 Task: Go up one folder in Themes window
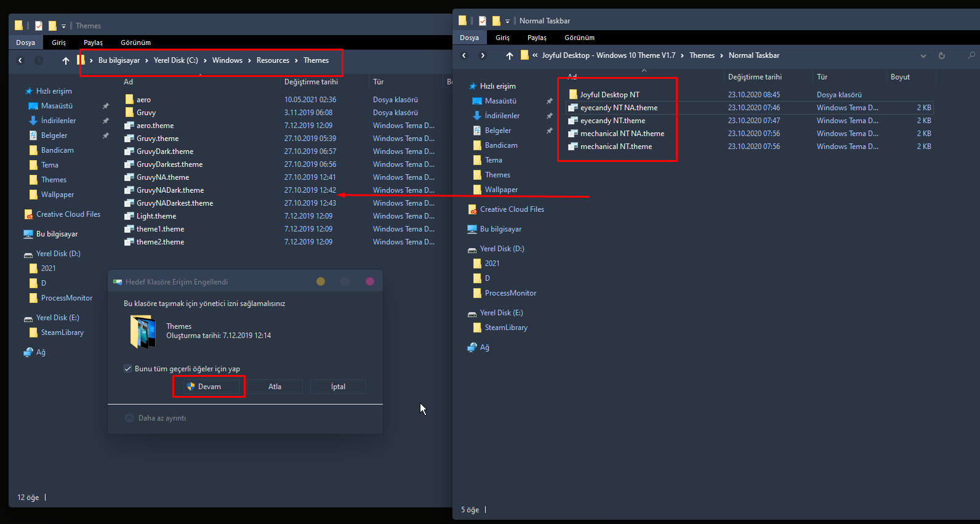coord(66,60)
